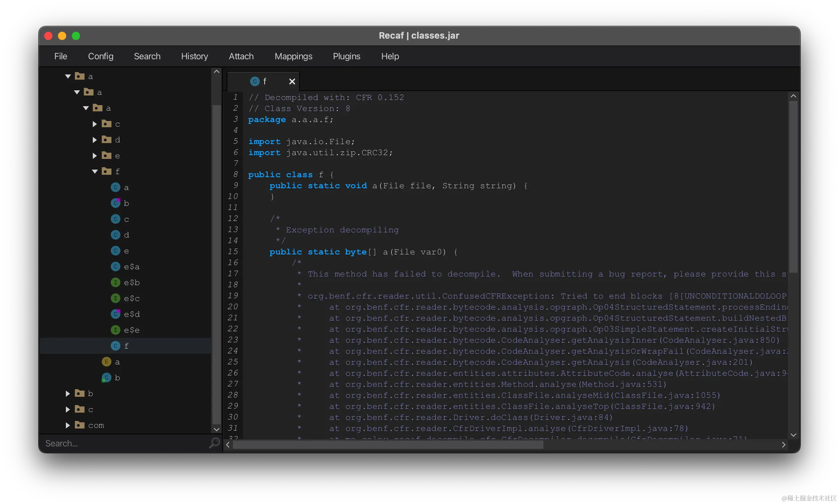This screenshot has height=504, width=839.
Task: Expand the top-level b package
Action: coord(68,393)
